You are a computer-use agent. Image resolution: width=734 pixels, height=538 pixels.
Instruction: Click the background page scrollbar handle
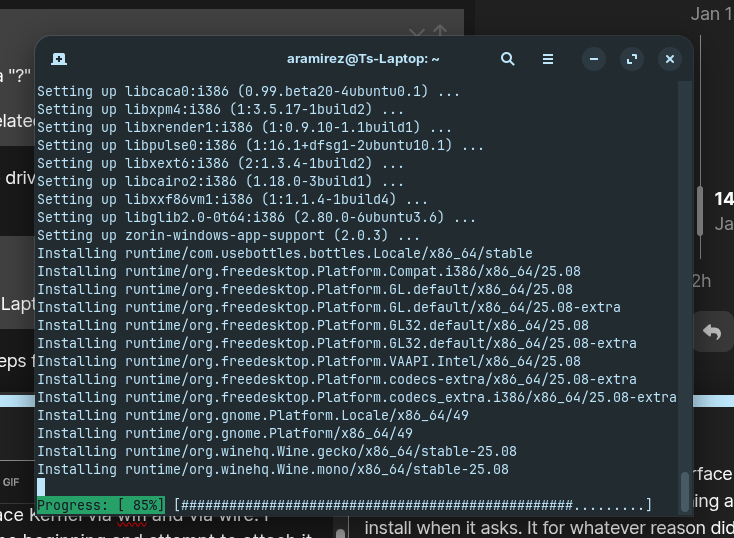click(700, 212)
